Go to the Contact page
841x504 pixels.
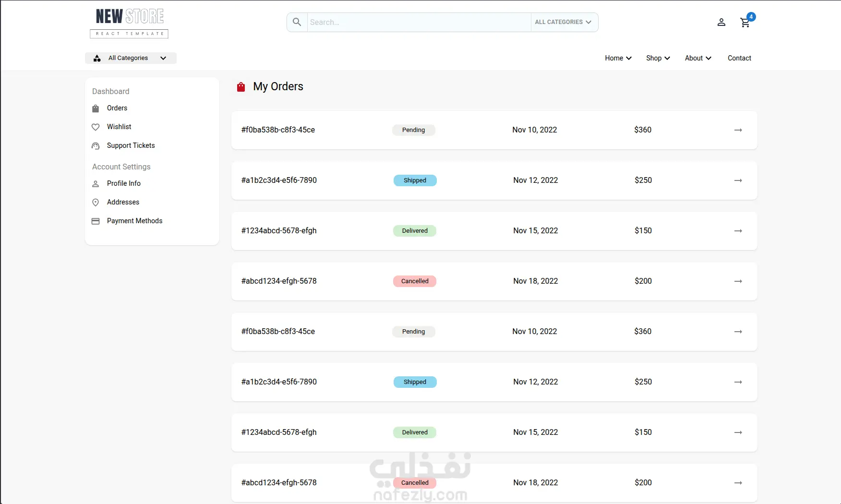(x=739, y=58)
